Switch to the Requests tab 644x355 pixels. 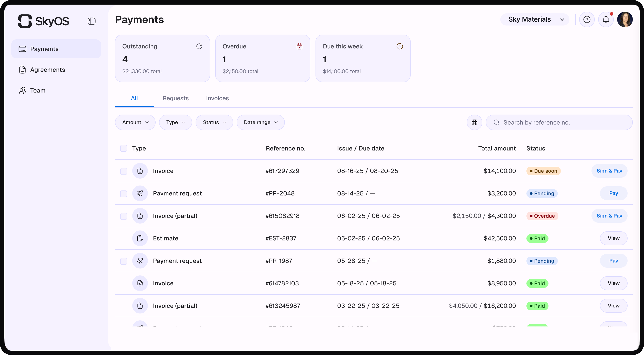tap(175, 98)
